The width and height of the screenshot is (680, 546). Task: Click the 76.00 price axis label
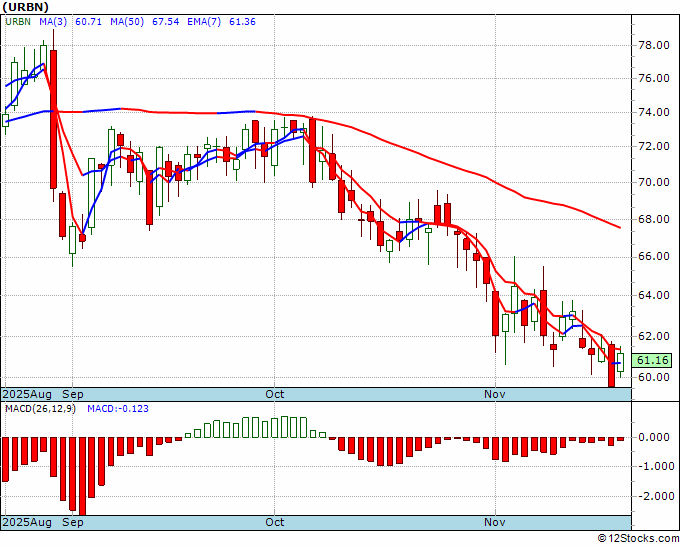coord(654,78)
